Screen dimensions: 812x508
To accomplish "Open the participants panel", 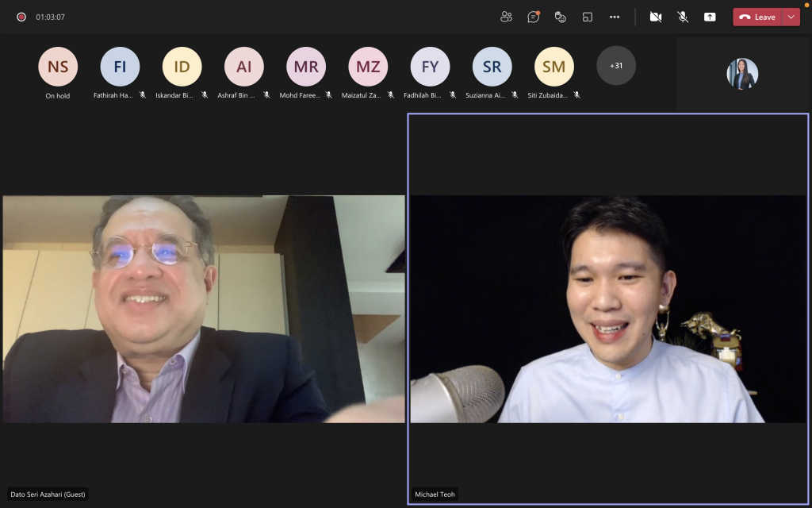I will click(507, 17).
